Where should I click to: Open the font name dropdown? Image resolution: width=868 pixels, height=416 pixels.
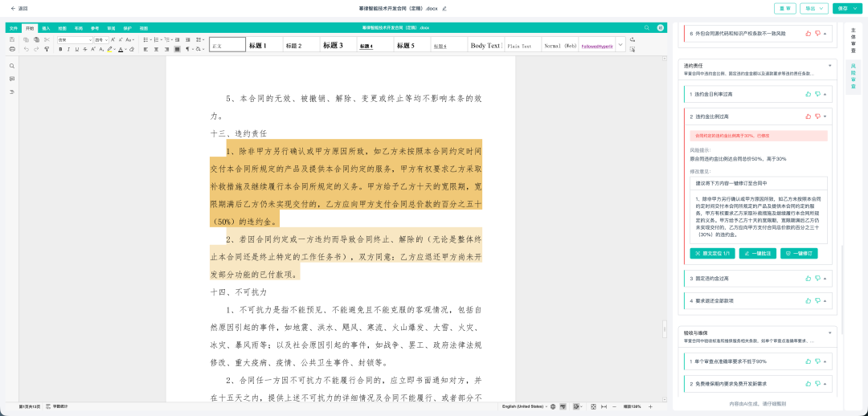[90, 40]
